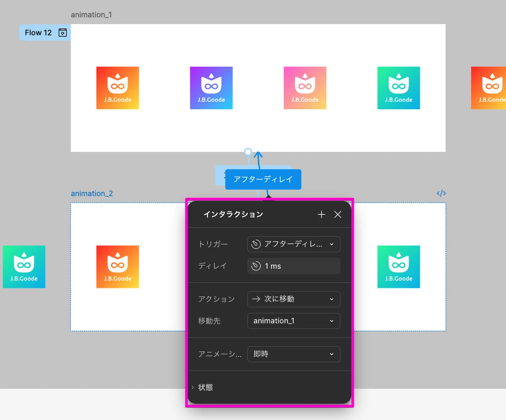Select the blue アフターディレイ connection label

pyautogui.click(x=263, y=179)
